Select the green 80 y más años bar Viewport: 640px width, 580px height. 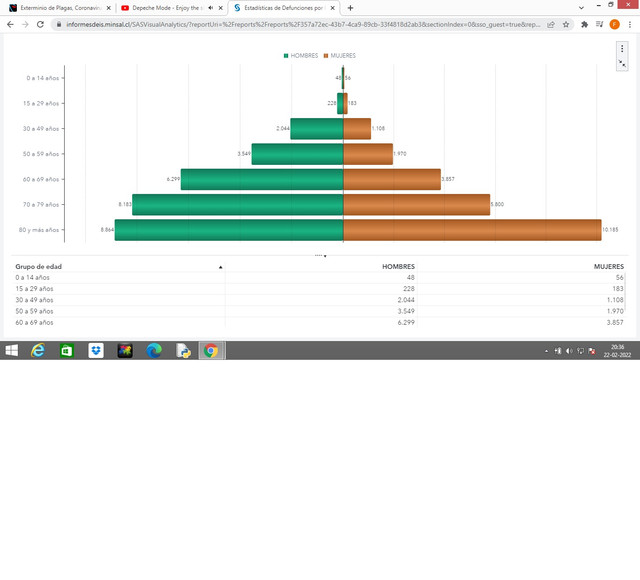[229, 230]
